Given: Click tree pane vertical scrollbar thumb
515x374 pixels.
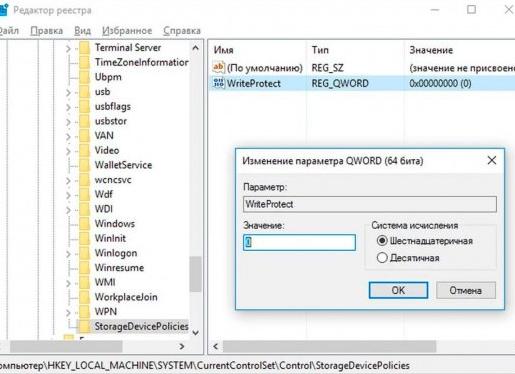Looking at the screenshot, I should point(195,274).
